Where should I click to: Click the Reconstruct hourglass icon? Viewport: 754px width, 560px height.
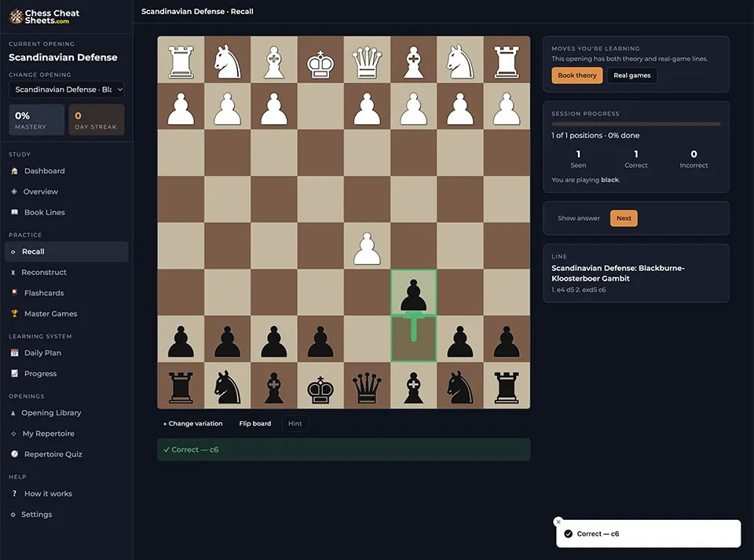click(x=13, y=272)
